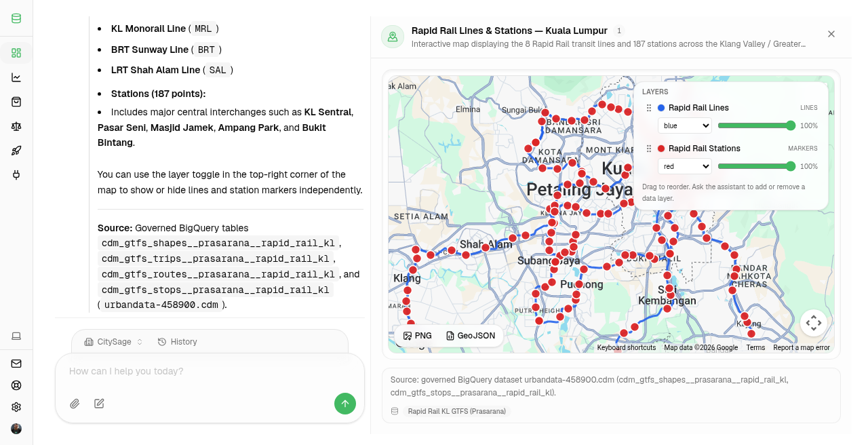Viewport: 868px width, 445px height.
Task: Click the SAL code tag in chat
Action: coord(218,70)
